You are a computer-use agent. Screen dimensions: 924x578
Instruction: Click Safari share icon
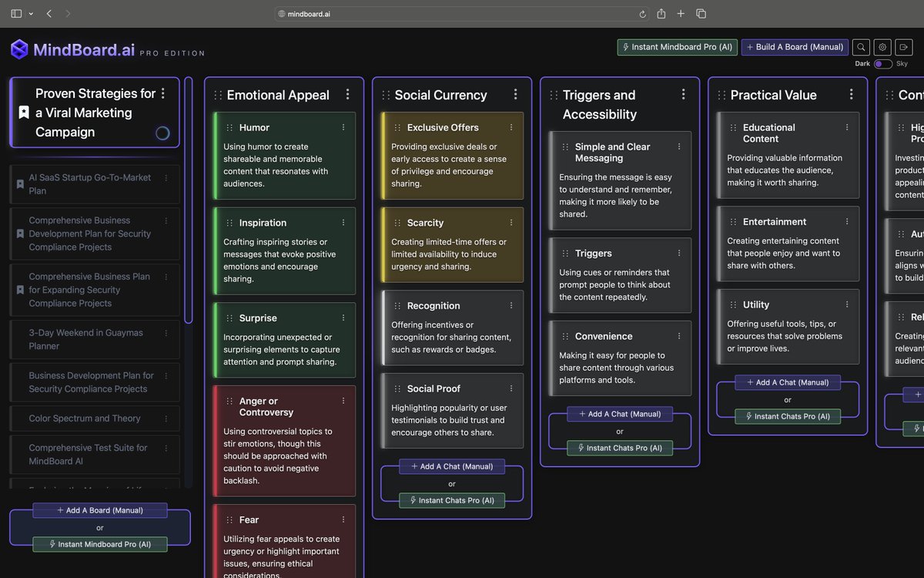click(x=661, y=13)
